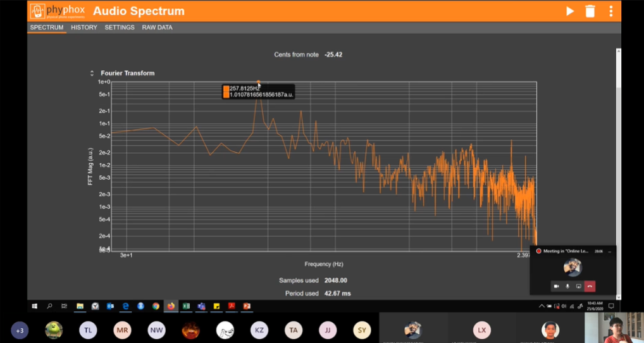This screenshot has width=644, height=343.
Task: Clear data using the trash icon
Action: point(590,11)
